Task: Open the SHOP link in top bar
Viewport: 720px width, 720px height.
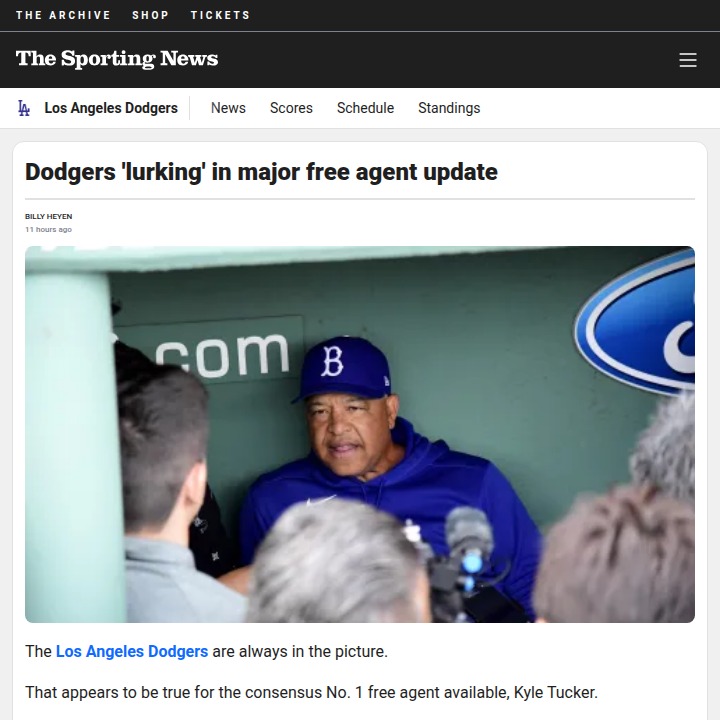Action: point(151,15)
